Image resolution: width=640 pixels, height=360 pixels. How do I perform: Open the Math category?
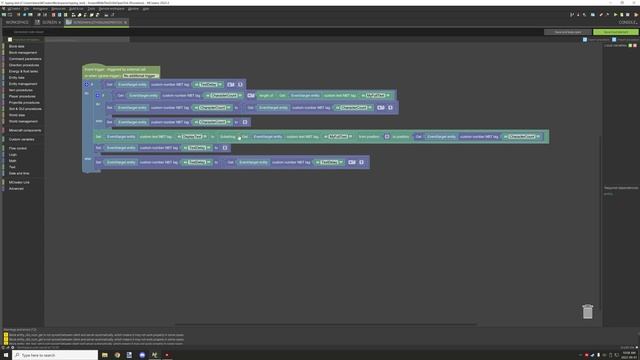(x=13, y=161)
